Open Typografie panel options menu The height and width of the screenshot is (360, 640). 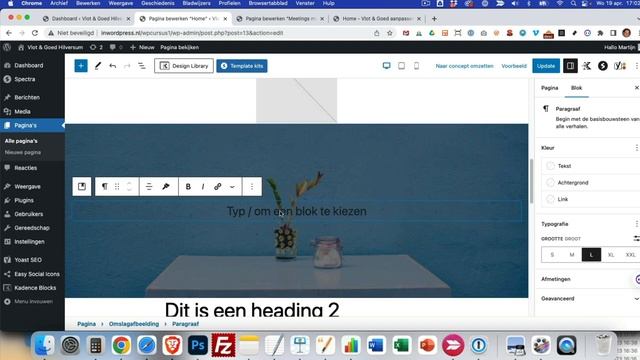(x=636, y=224)
